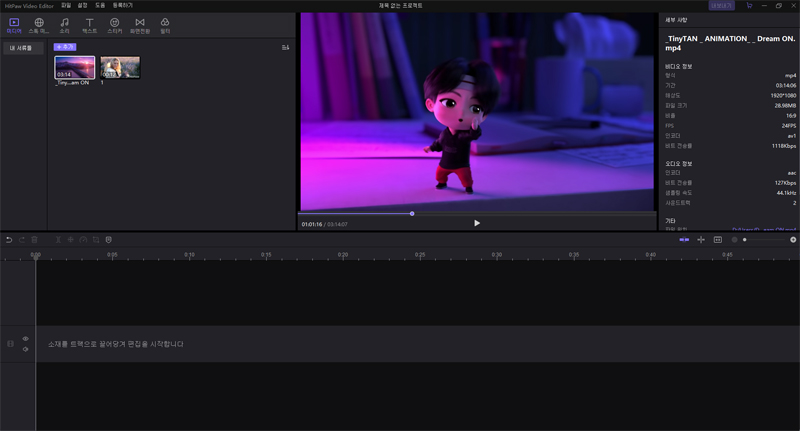The height and width of the screenshot is (431, 800).
Task: Click the 1118Kbps video bitrate value
Action: pyautogui.click(x=784, y=146)
